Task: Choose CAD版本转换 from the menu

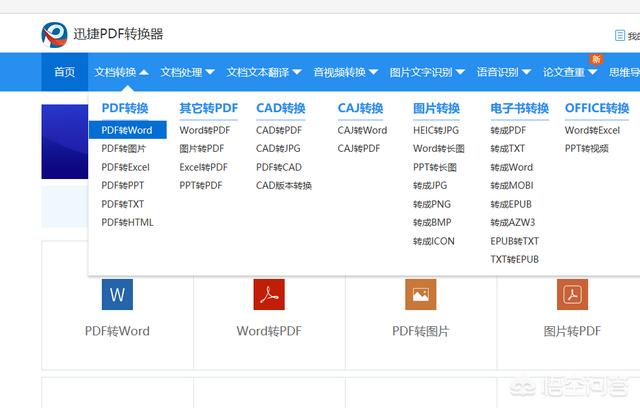Action: tap(284, 186)
